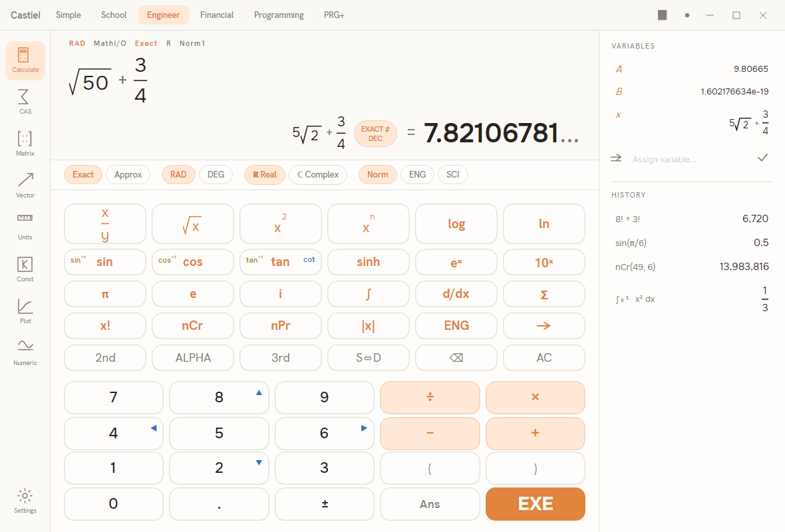Insert integral symbol

click(369, 294)
